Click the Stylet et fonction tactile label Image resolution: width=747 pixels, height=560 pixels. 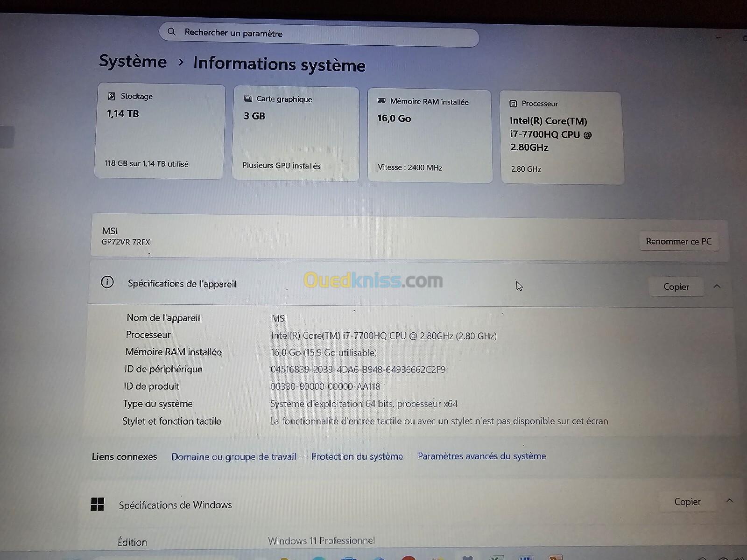coord(172,421)
